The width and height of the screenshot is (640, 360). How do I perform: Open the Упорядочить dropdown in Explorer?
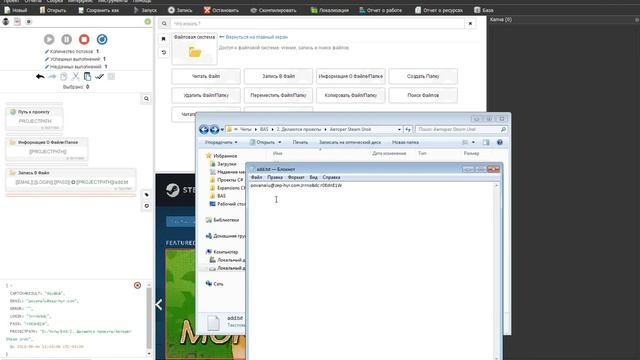pyautogui.click(x=221, y=142)
